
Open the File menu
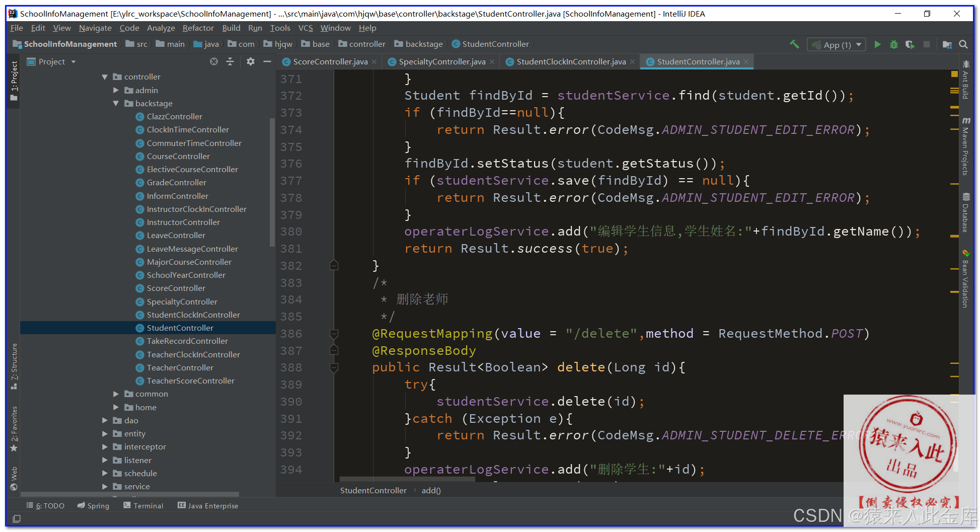(17, 28)
